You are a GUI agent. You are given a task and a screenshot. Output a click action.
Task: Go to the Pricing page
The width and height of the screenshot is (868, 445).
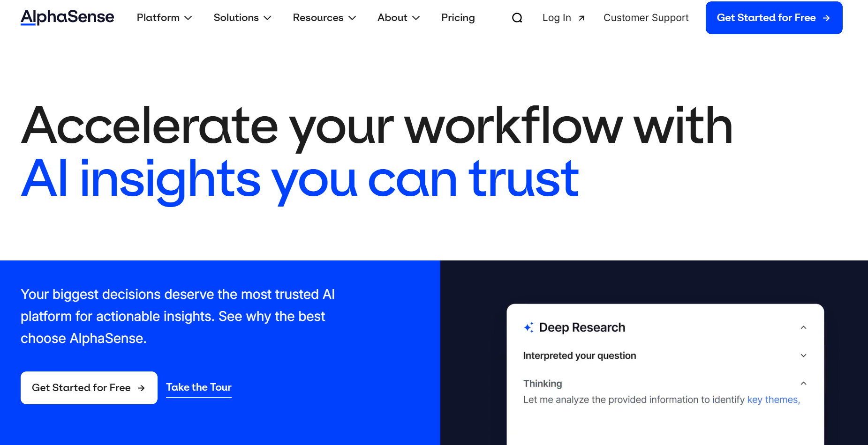pyautogui.click(x=458, y=18)
